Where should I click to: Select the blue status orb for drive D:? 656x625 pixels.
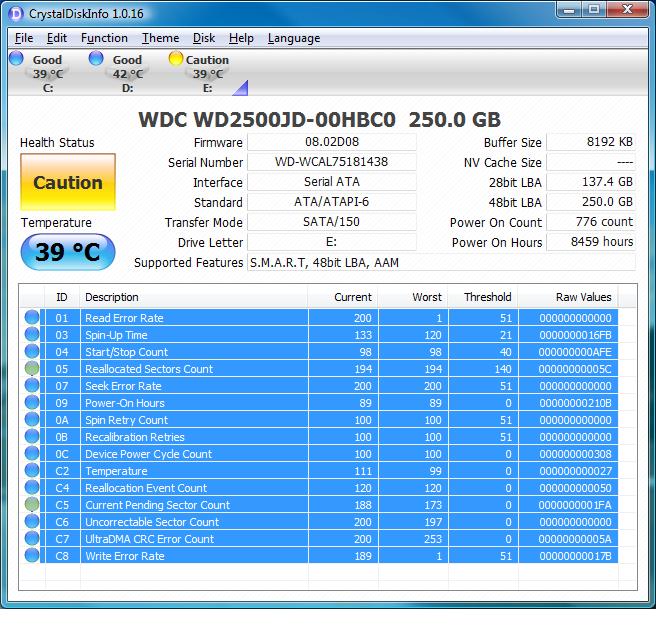click(96, 58)
